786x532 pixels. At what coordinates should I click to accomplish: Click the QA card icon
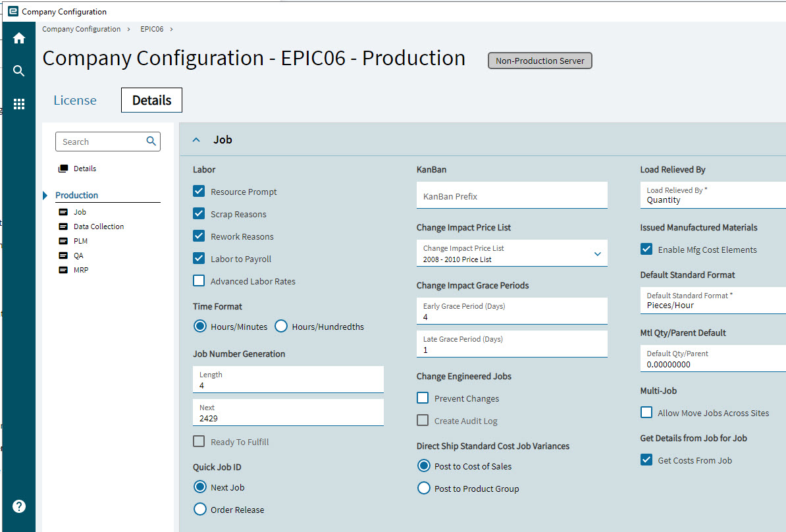[63, 255]
